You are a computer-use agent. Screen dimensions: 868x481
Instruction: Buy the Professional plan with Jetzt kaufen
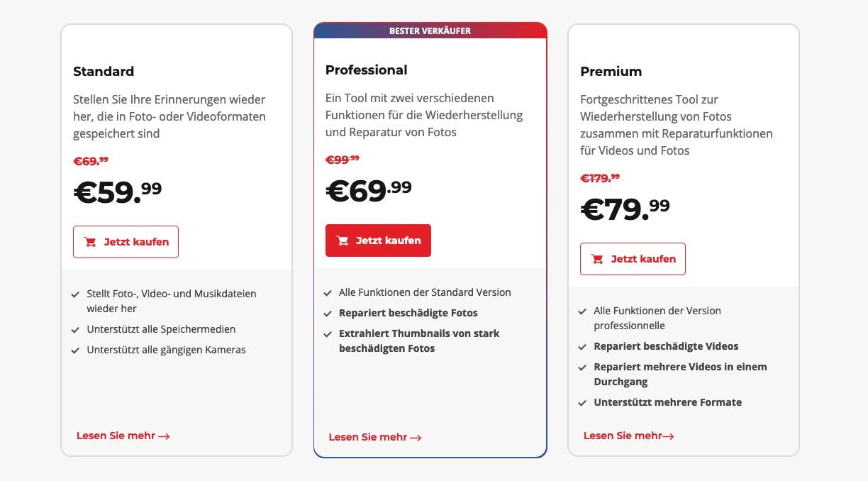378,240
